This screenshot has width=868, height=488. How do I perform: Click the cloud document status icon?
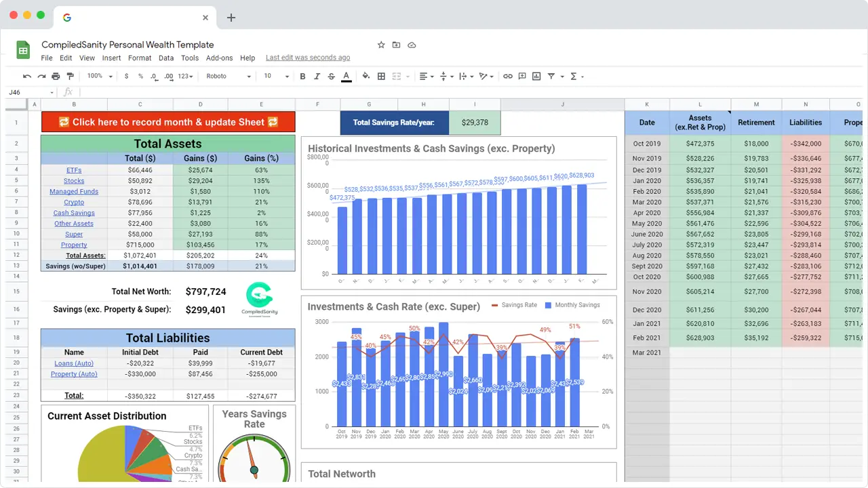412,45
